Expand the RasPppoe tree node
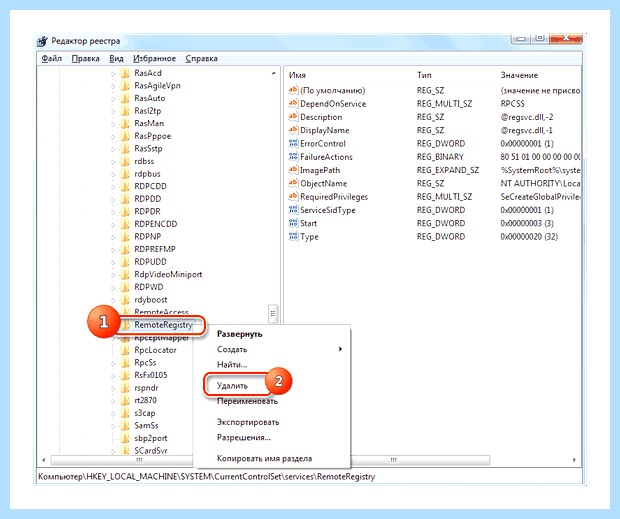The image size is (620, 519). click(x=113, y=136)
